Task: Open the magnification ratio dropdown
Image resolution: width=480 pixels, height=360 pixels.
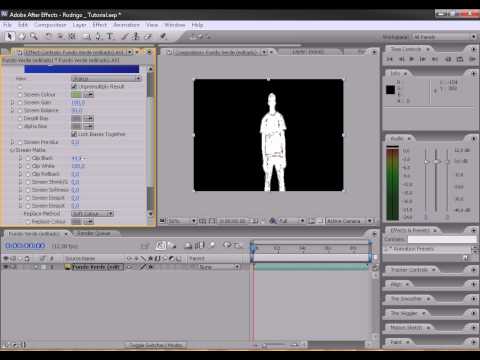Action: pyautogui.click(x=181, y=221)
